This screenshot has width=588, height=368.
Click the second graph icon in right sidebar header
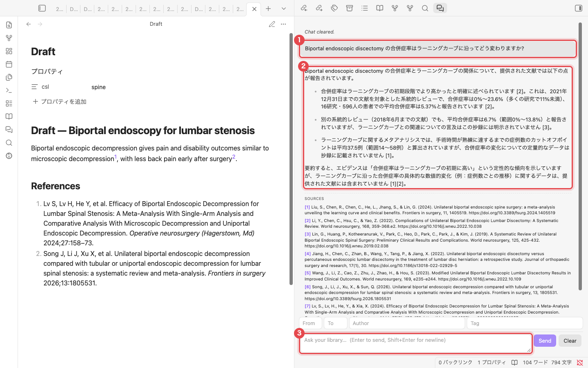coord(410,8)
